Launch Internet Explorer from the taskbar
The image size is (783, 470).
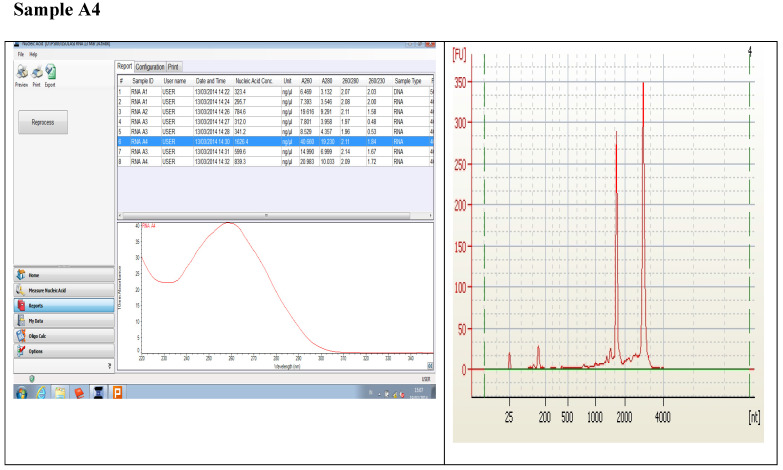(x=41, y=393)
